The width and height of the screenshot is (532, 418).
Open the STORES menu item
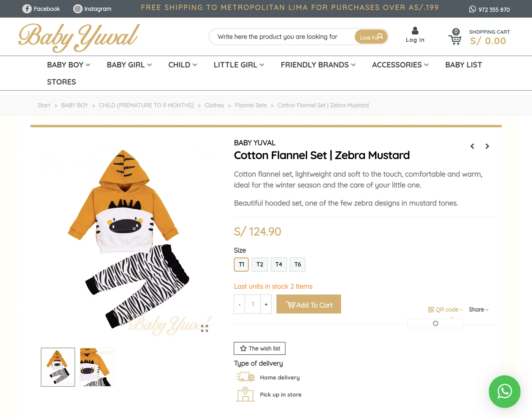[x=62, y=82]
